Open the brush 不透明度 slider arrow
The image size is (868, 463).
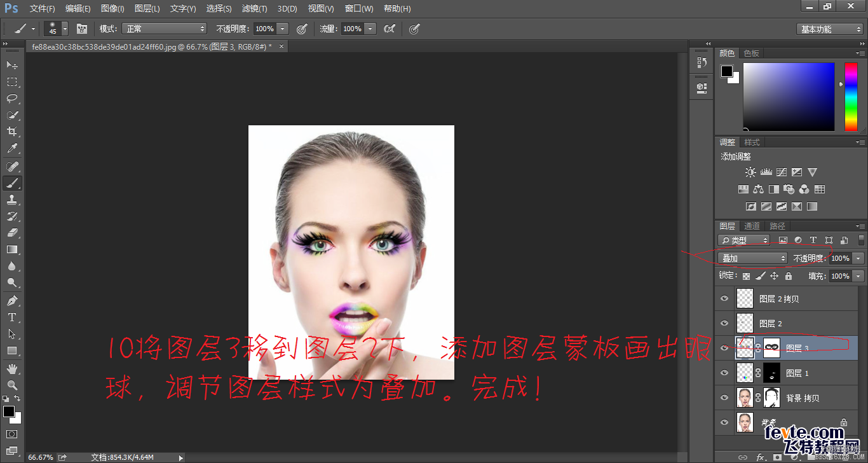[x=283, y=29]
